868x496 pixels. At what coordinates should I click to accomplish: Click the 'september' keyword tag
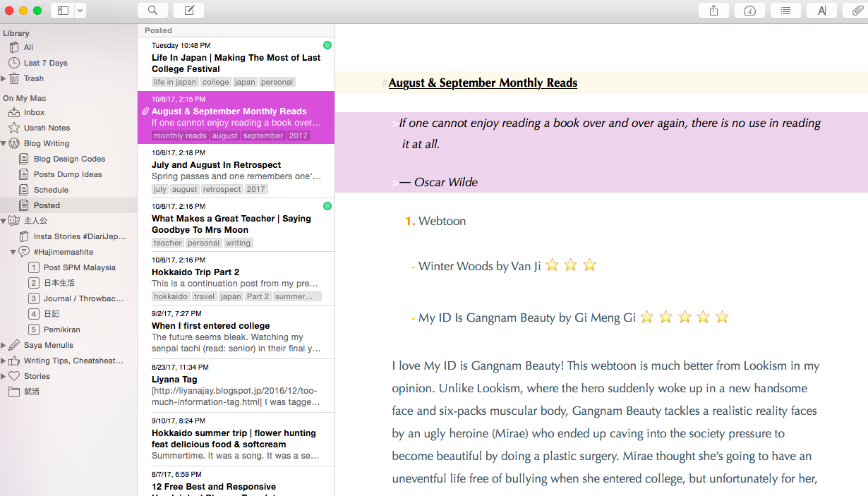coord(263,135)
